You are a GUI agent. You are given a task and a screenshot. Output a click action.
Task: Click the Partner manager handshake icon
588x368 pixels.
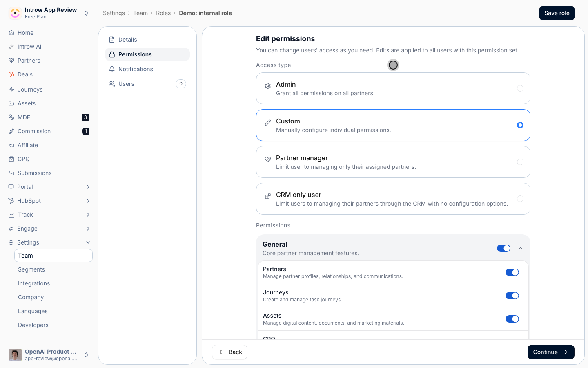click(x=268, y=159)
